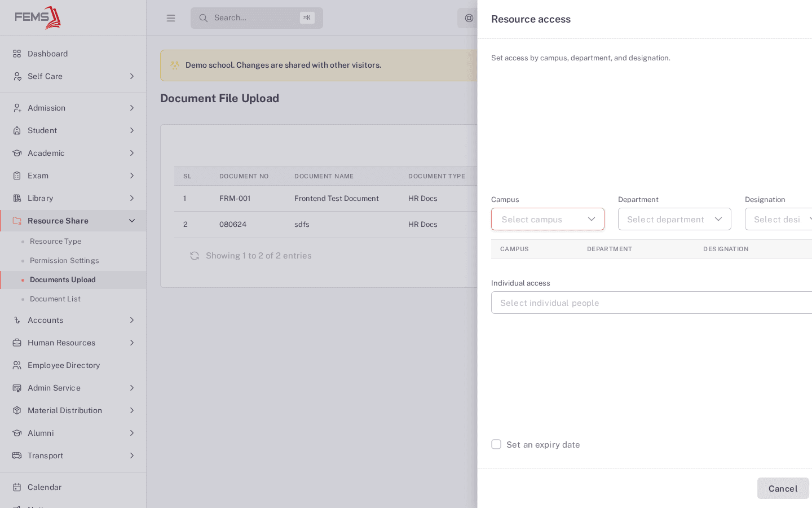
Task: Click DOCUMENT NAME column header
Action: coord(324,176)
